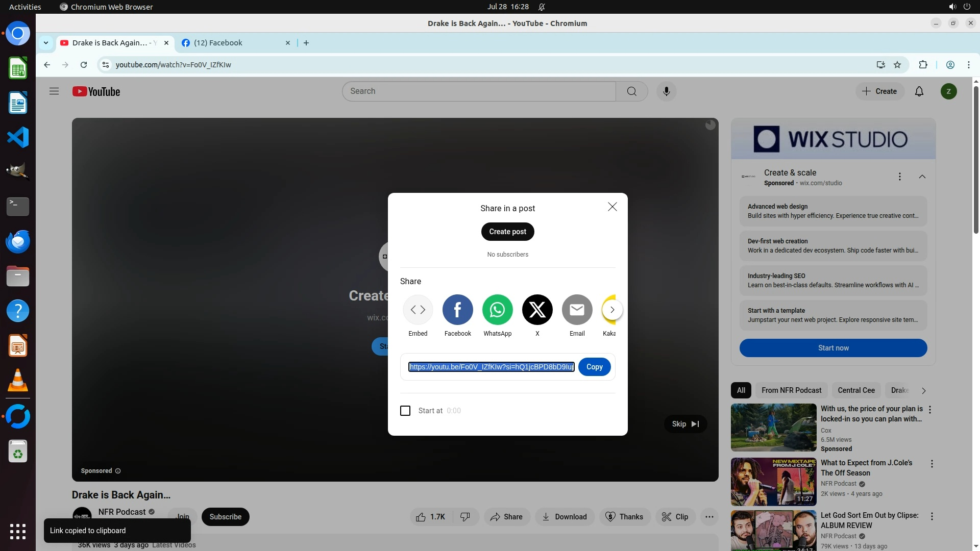Screen dimensions: 980x551
Task: Click the X share icon
Action: pos(537,310)
